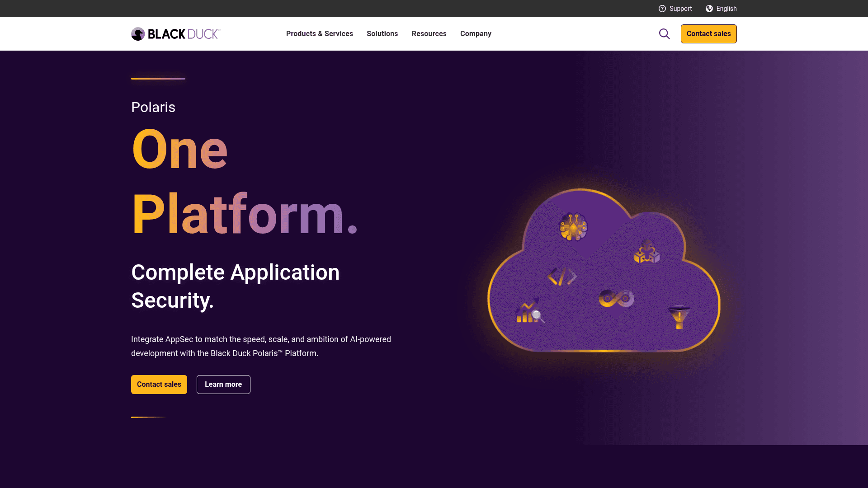Select the infinity DevOps icon in cloud

616,299
